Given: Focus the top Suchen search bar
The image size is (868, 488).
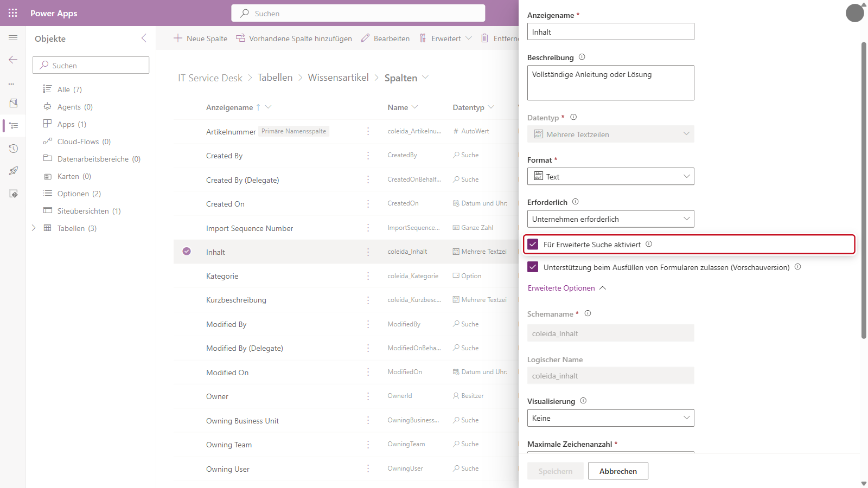Looking at the screenshot, I should (358, 13).
